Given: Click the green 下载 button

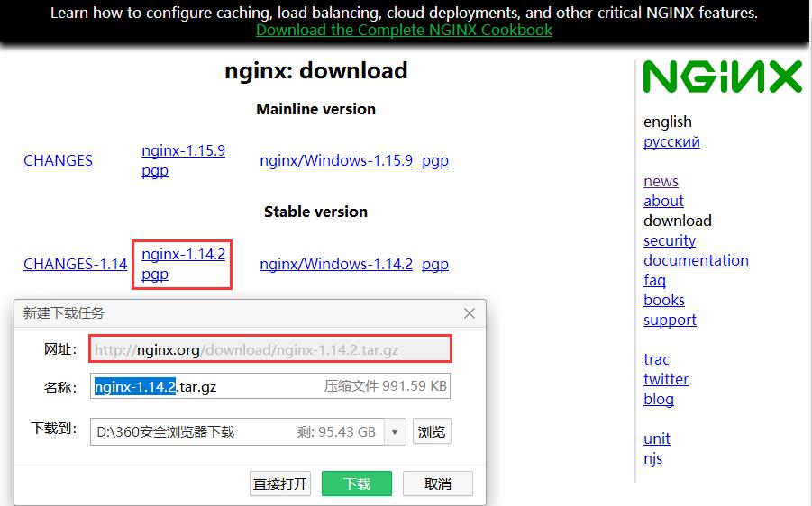Looking at the screenshot, I should (357, 483).
